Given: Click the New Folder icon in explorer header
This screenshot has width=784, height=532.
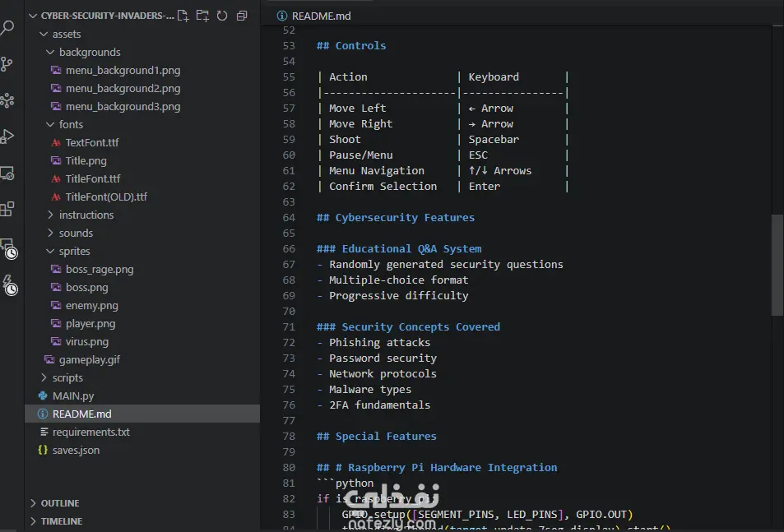Looking at the screenshot, I should (202, 16).
